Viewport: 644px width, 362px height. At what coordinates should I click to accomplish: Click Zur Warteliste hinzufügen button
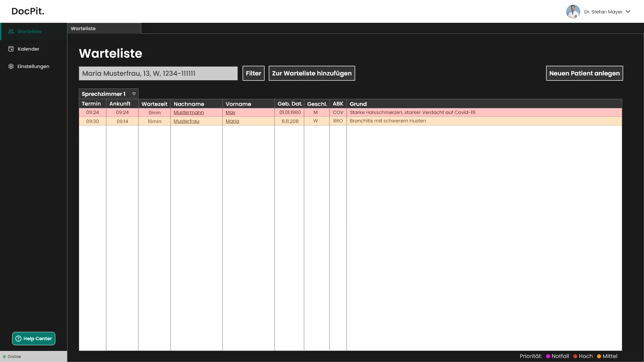(x=312, y=73)
